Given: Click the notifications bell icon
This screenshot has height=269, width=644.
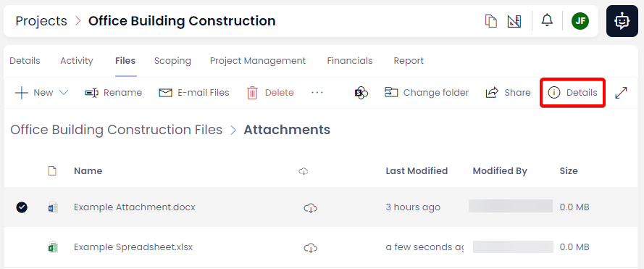Looking at the screenshot, I should click(547, 20).
